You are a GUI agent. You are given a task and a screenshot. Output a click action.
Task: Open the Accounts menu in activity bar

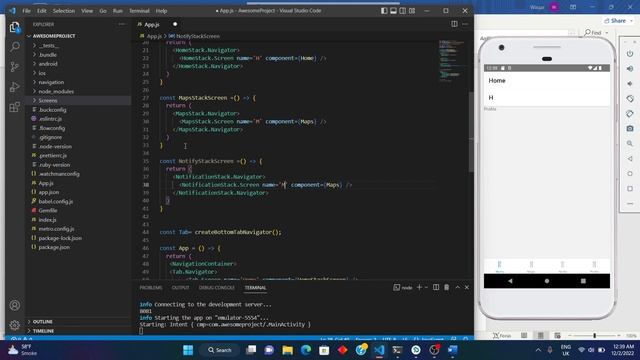coord(15,305)
